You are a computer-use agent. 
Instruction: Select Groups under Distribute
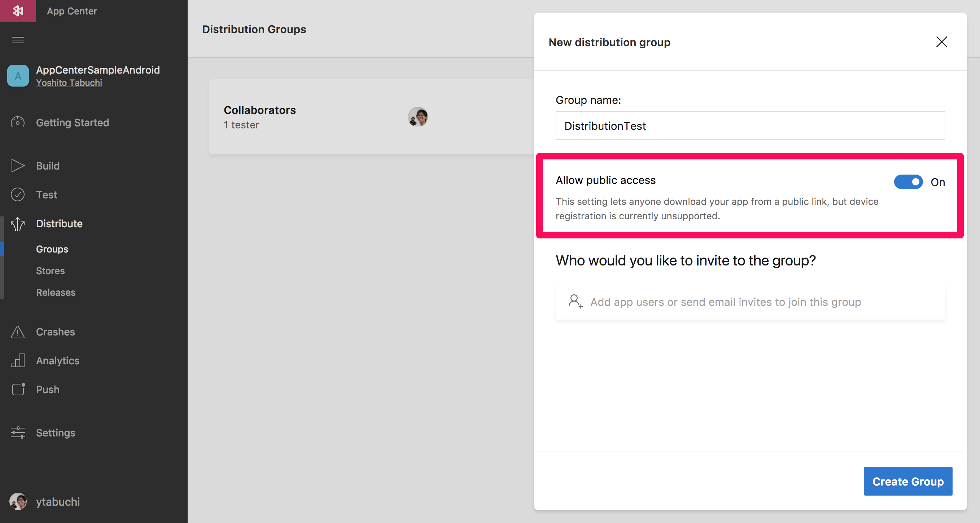(52, 249)
